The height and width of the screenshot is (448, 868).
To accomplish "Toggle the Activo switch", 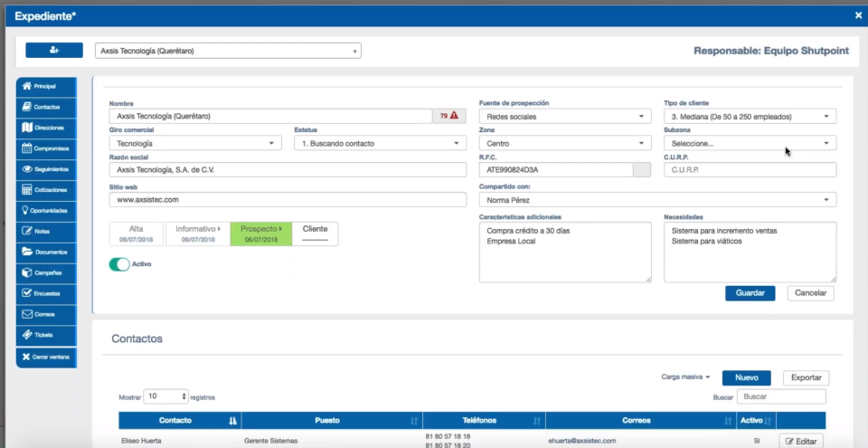I will click(119, 264).
